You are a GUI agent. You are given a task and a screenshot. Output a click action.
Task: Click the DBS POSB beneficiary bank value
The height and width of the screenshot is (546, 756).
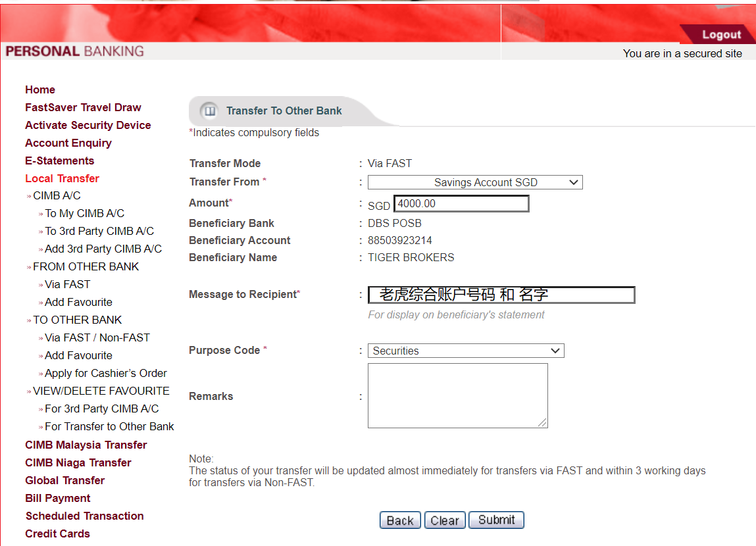point(394,224)
